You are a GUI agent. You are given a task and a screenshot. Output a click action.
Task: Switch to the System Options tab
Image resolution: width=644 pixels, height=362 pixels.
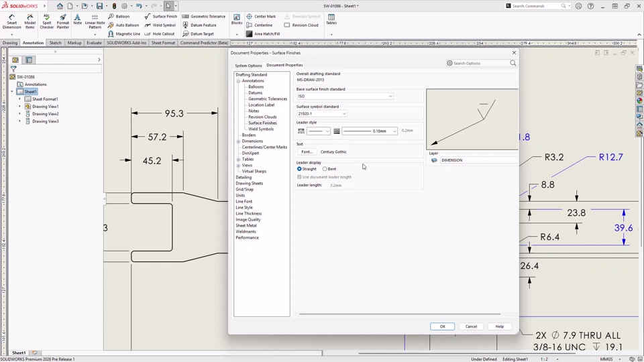pos(248,66)
